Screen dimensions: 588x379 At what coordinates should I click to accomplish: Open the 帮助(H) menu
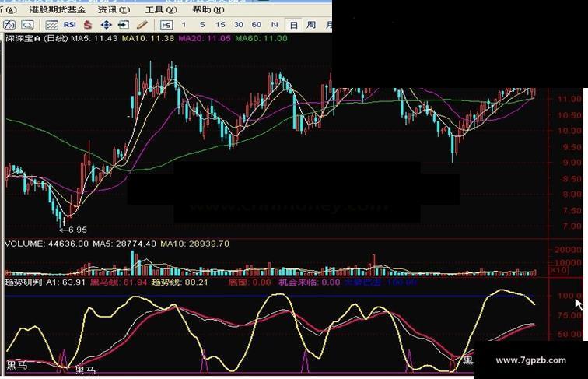click(208, 10)
